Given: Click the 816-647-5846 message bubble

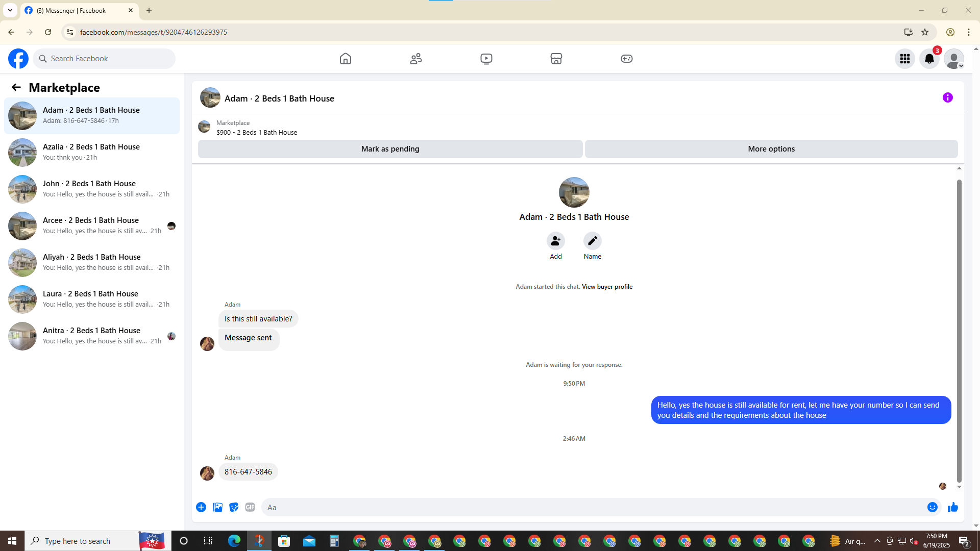Looking at the screenshot, I should pyautogui.click(x=248, y=472).
